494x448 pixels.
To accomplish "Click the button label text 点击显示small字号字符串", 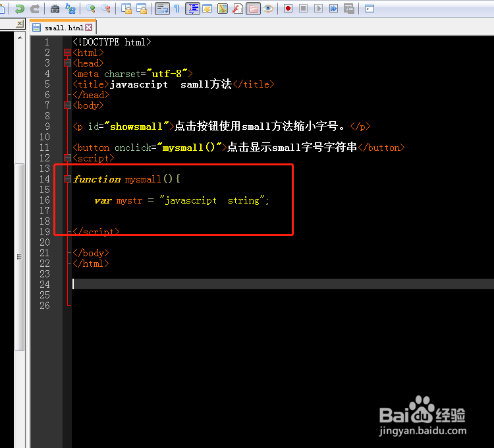I will (292, 148).
